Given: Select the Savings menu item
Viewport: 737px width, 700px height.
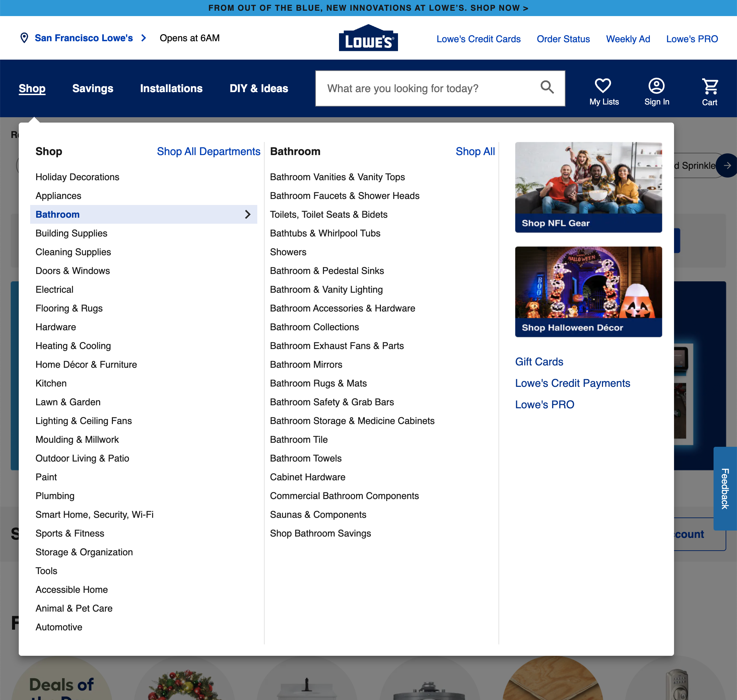Looking at the screenshot, I should pos(92,88).
